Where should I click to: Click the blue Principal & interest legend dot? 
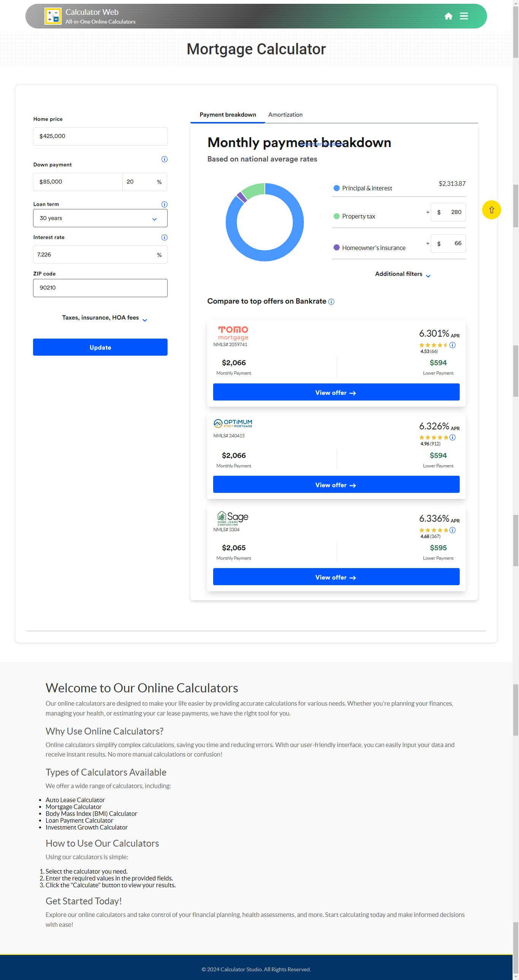point(336,188)
